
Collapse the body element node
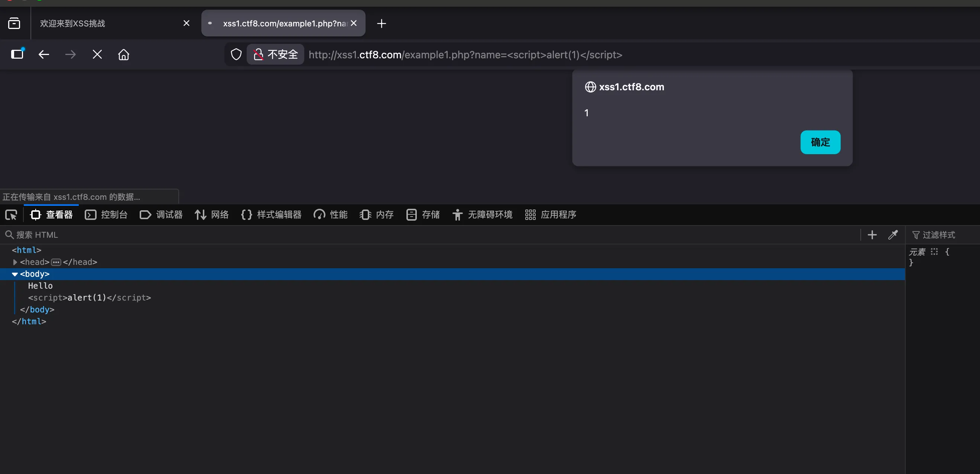15,274
